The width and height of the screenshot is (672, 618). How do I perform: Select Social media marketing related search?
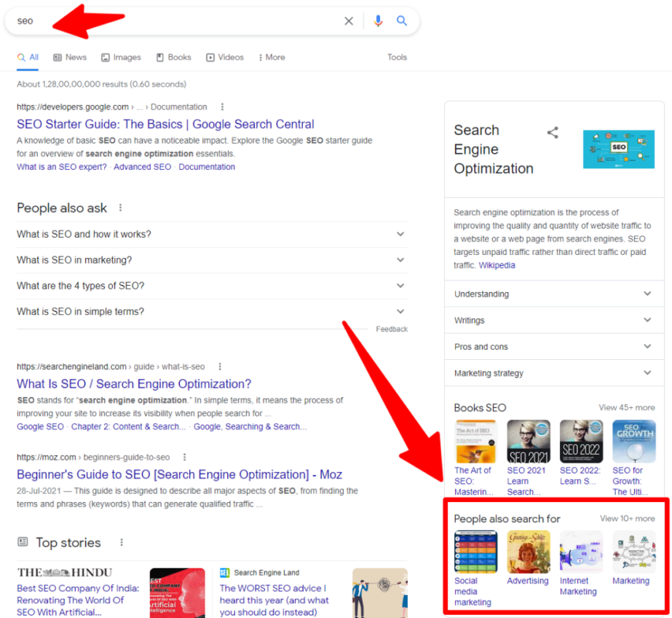point(476,569)
